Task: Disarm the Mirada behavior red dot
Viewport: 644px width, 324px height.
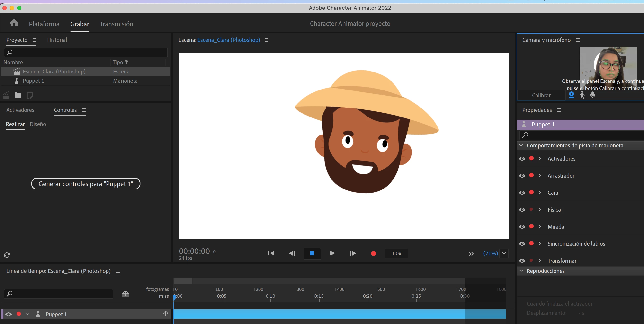Action: click(531, 226)
